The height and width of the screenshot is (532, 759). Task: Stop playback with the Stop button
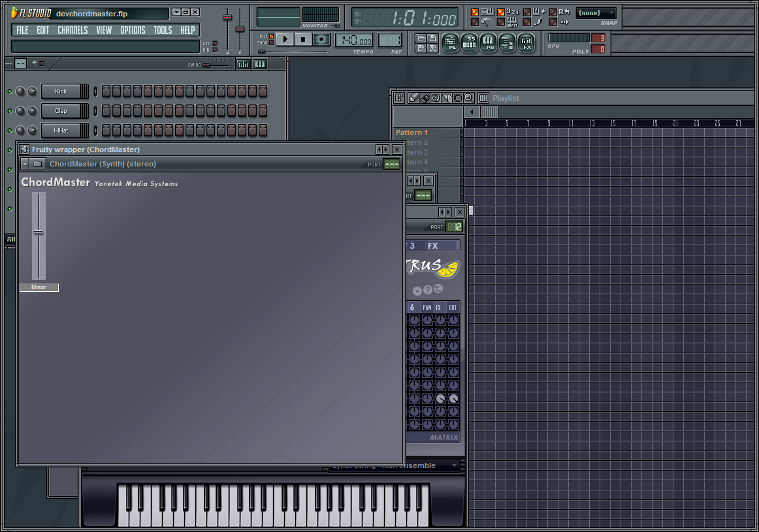[303, 40]
